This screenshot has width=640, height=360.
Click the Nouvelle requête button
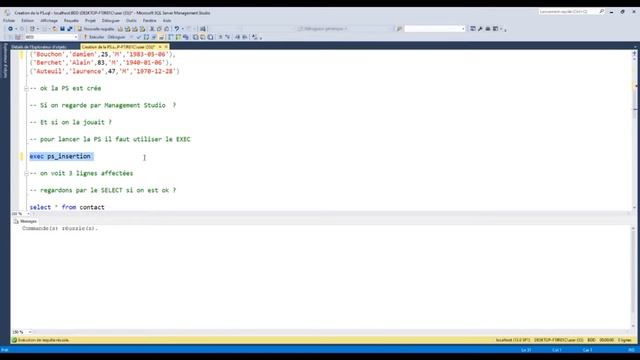click(x=96, y=29)
